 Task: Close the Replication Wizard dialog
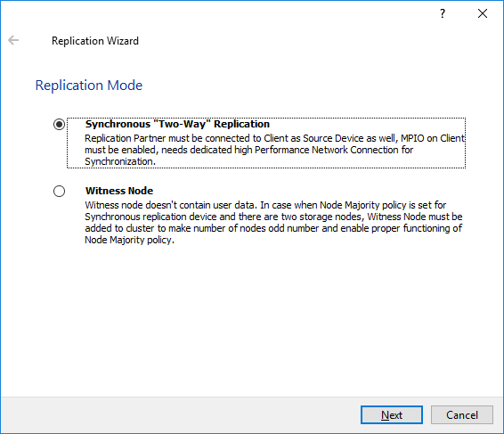point(483,13)
